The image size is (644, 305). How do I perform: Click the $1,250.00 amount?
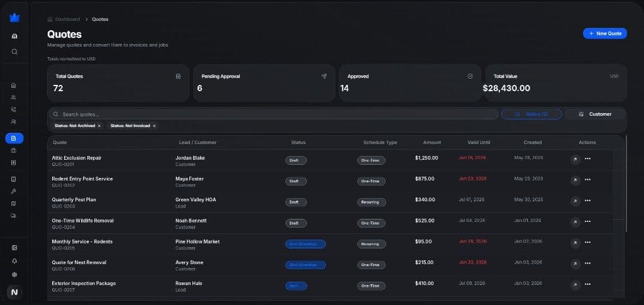pos(427,158)
